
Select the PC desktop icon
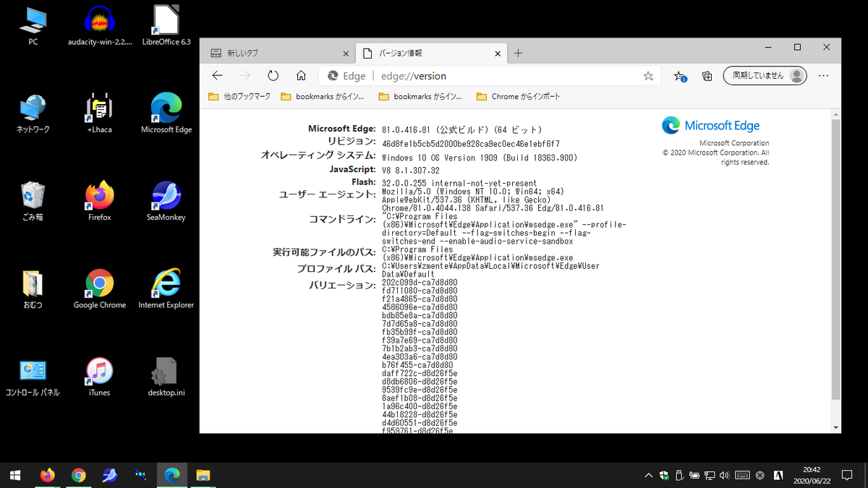(x=33, y=26)
